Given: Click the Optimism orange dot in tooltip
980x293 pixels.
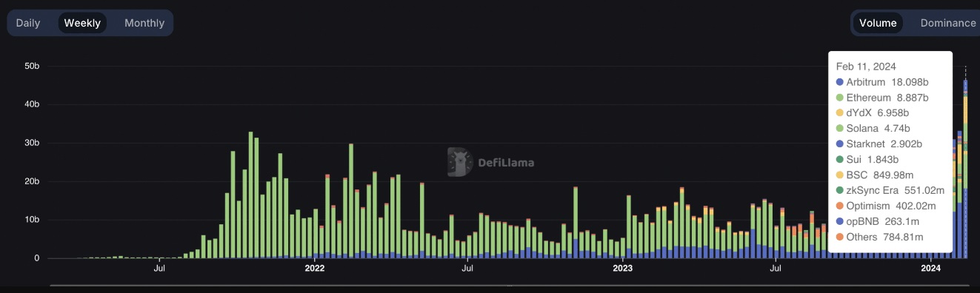Looking at the screenshot, I should pyautogui.click(x=839, y=206).
